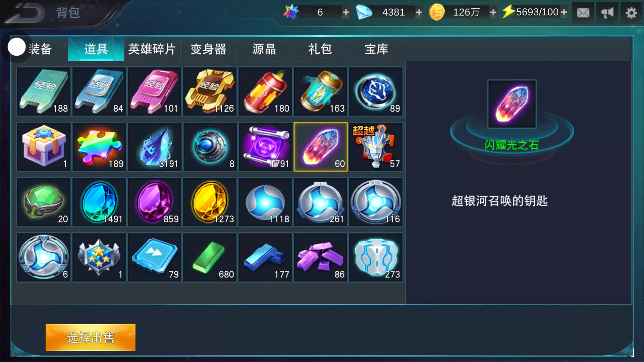Viewport: 644px width, 362px height.
Task: Open the settings gear icon
Action: (x=631, y=13)
